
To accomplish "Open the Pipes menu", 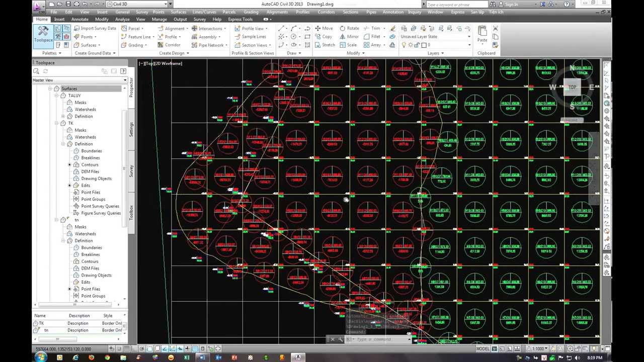I will coord(371,12).
